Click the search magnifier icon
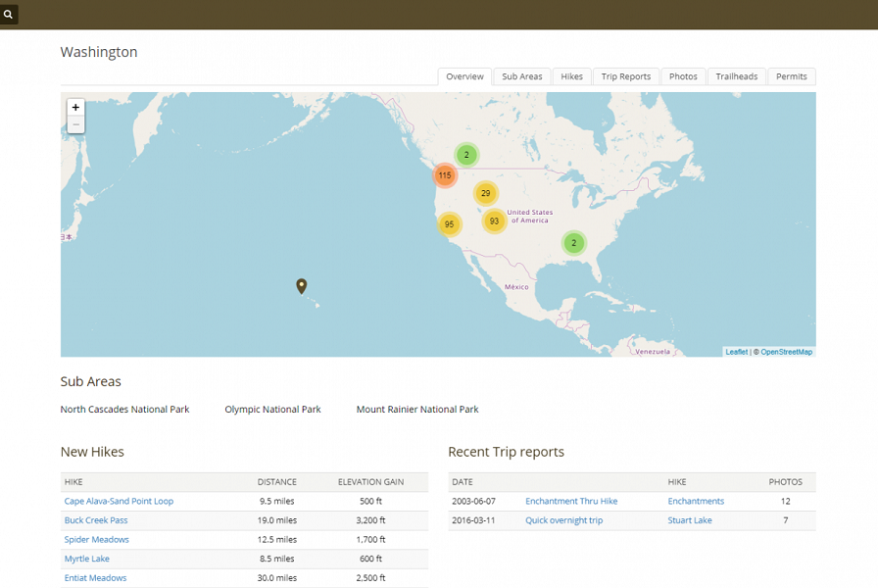The width and height of the screenshot is (878, 588). tap(9, 14)
